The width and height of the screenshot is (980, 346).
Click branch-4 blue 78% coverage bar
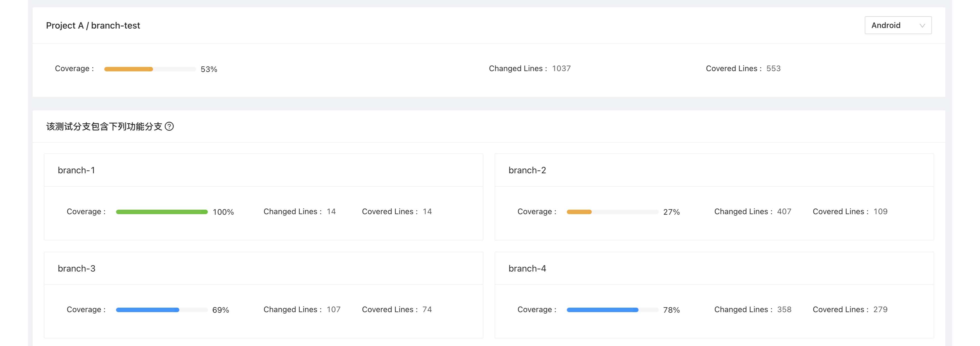pos(613,310)
